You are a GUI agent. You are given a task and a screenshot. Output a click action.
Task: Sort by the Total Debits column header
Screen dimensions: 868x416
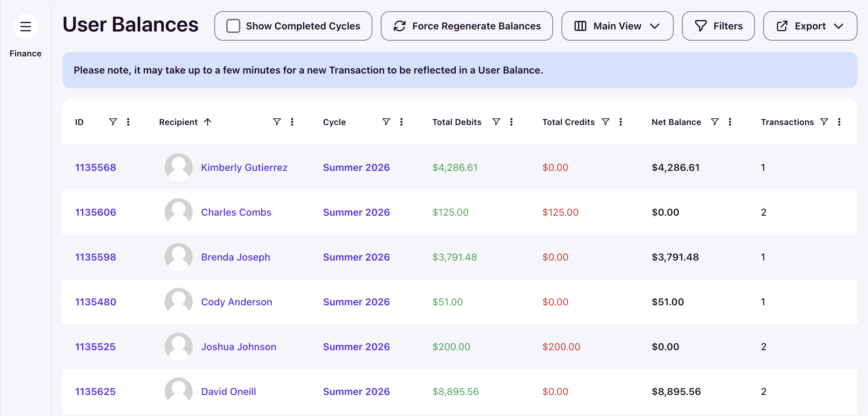click(x=457, y=122)
